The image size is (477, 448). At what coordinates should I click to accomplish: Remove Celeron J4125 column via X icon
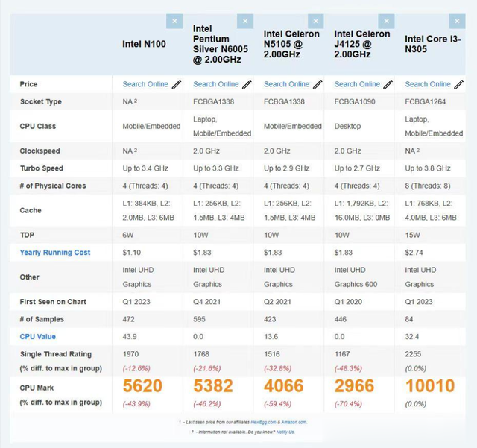click(x=386, y=22)
